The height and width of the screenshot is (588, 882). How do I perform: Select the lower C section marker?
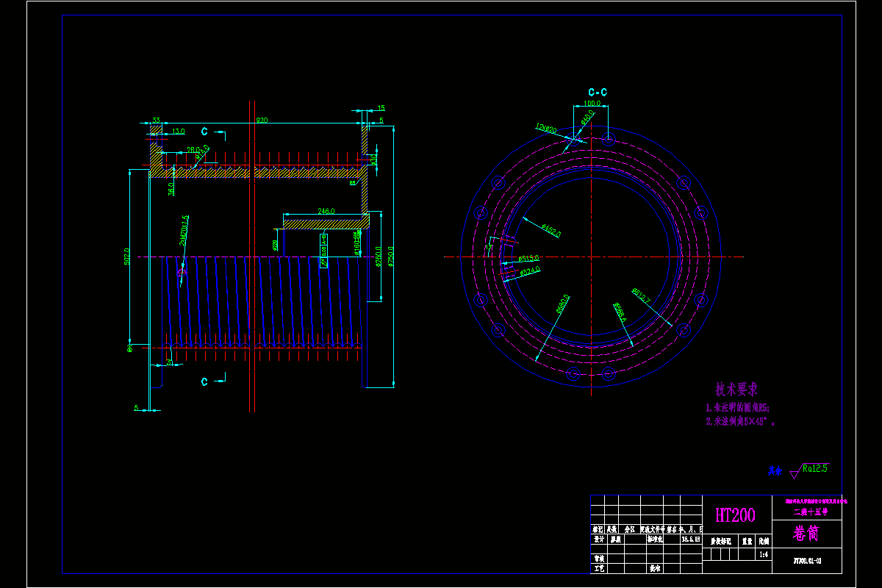pyautogui.click(x=204, y=381)
